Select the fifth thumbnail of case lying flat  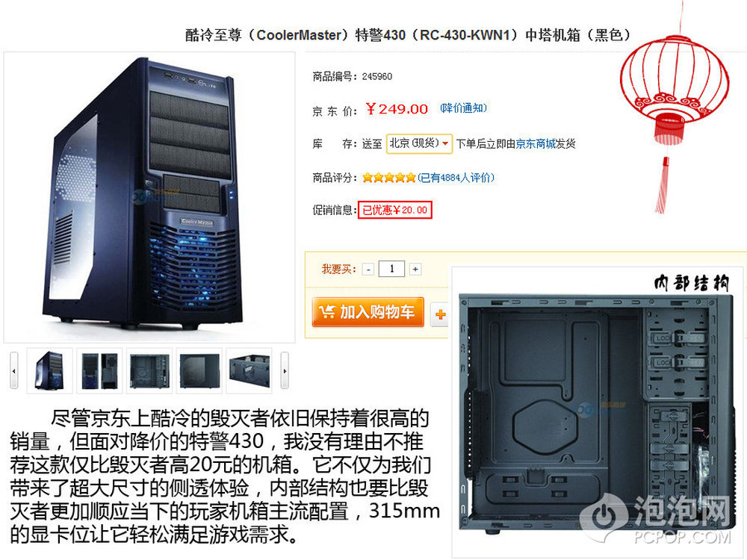click(249, 370)
